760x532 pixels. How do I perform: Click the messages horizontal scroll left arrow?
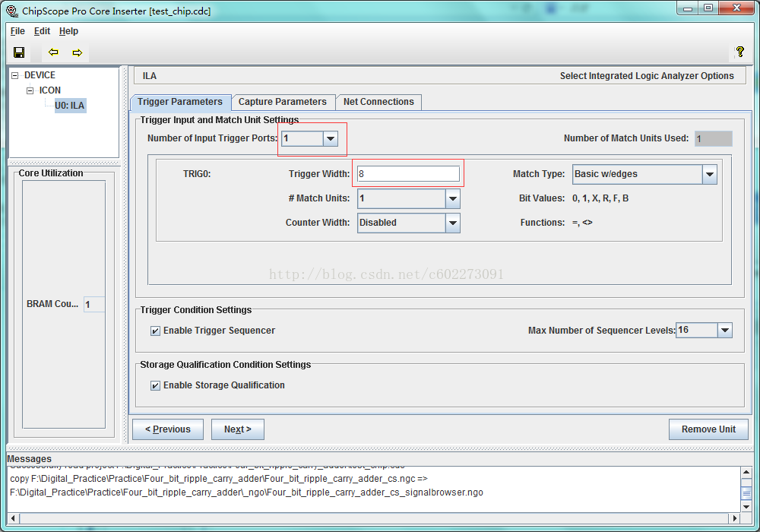13,518
